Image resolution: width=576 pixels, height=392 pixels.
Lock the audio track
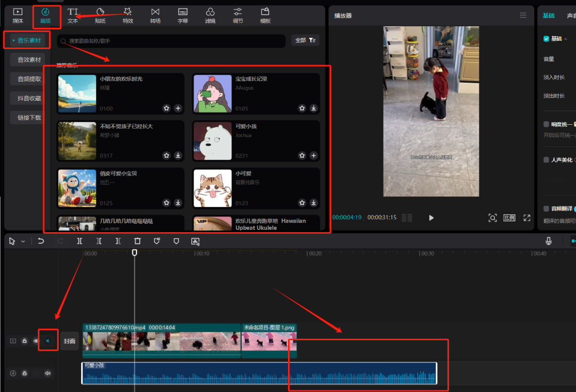tap(25, 373)
